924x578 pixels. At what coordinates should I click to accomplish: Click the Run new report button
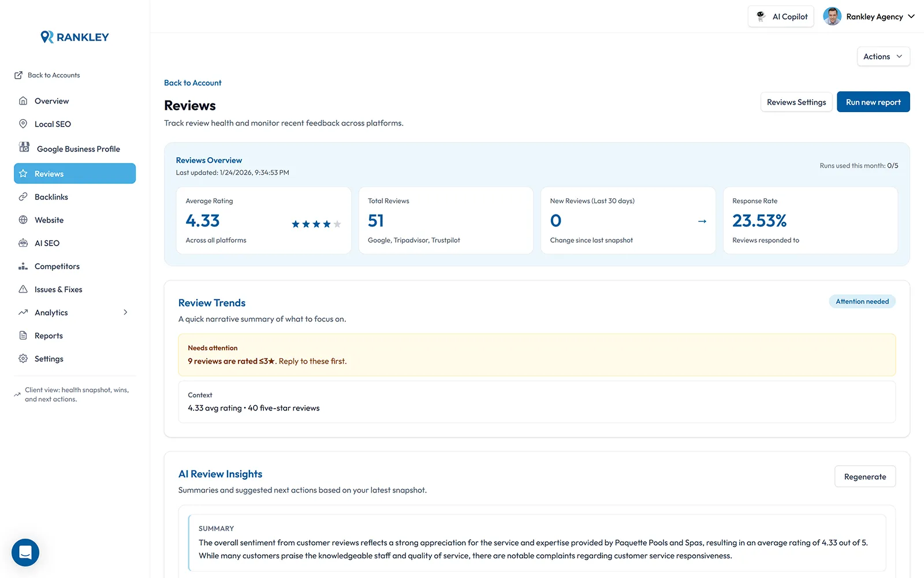873,102
